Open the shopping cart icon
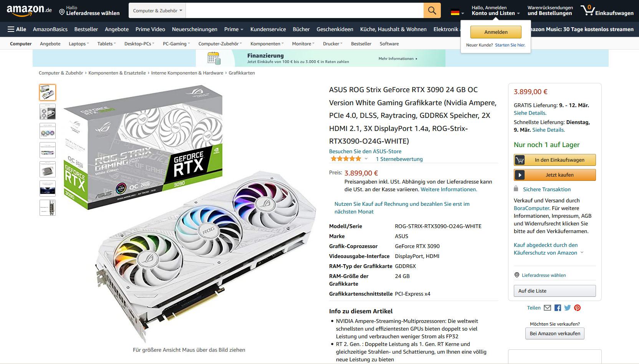Viewport: 639px width, 364px height. tap(607, 10)
